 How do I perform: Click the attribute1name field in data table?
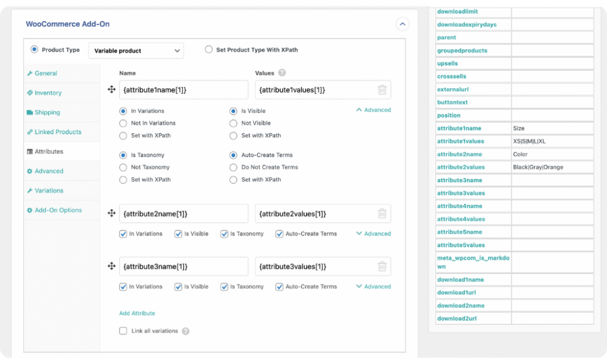(459, 128)
